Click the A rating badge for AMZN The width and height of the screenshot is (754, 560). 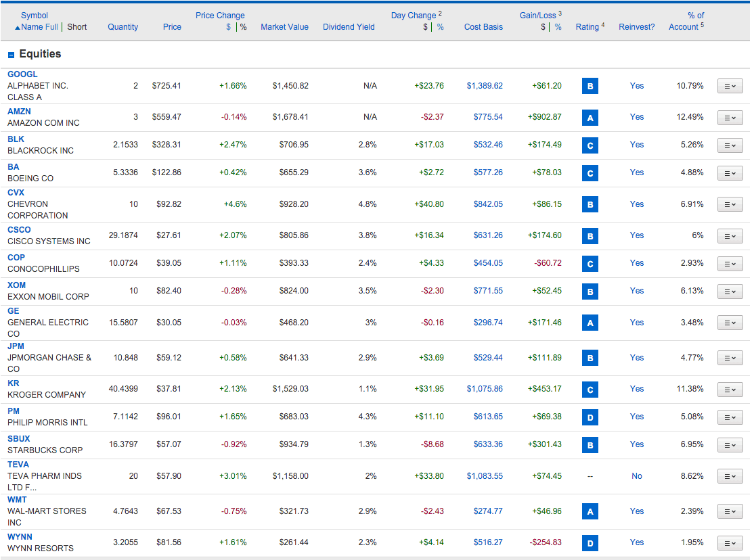pyautogui.click(x=590, y=118)
